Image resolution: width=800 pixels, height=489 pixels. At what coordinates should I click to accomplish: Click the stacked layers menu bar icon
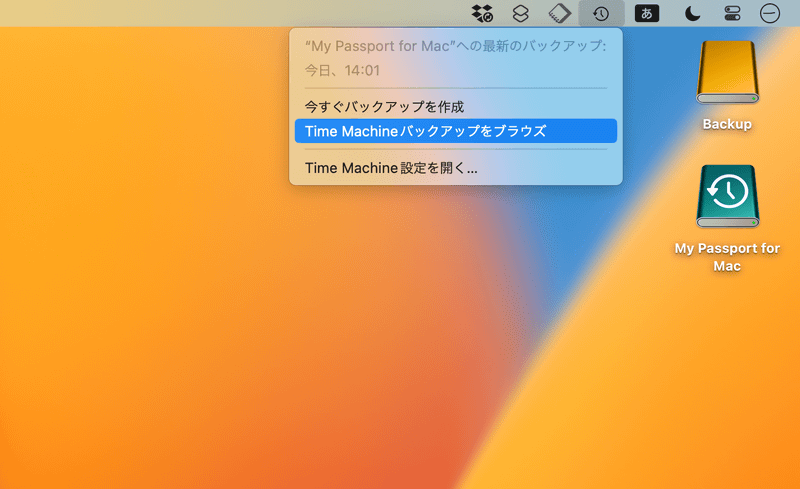point(520,13)
